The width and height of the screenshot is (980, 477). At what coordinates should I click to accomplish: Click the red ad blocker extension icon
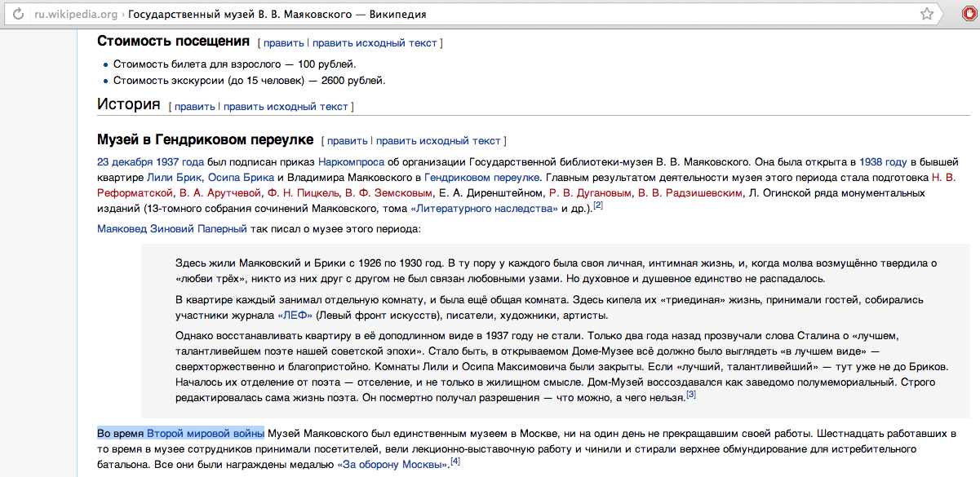click(968, 14)
